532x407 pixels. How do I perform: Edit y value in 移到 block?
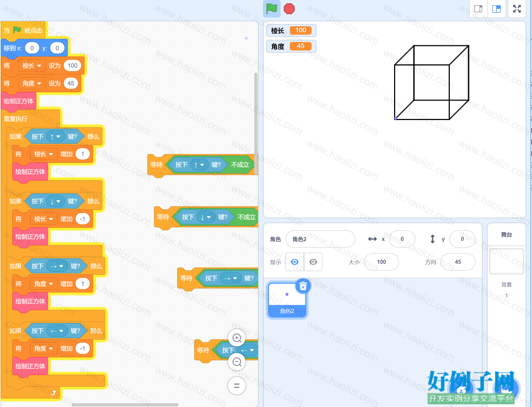pyautogui.click(x=57, y=48)
